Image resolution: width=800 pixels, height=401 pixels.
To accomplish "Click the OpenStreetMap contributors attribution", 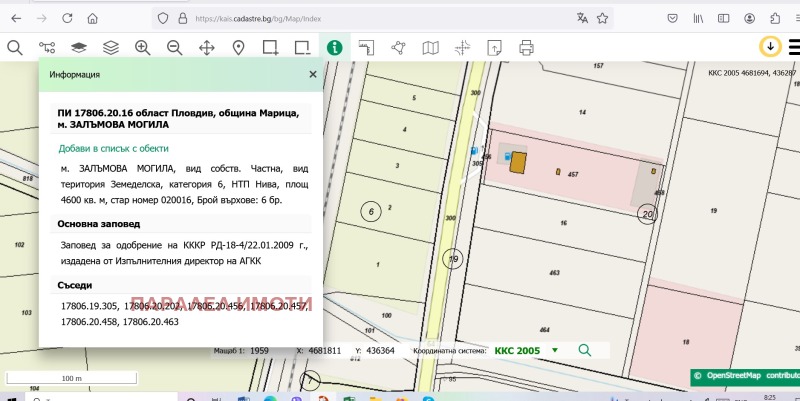I will tap(747, 375).
